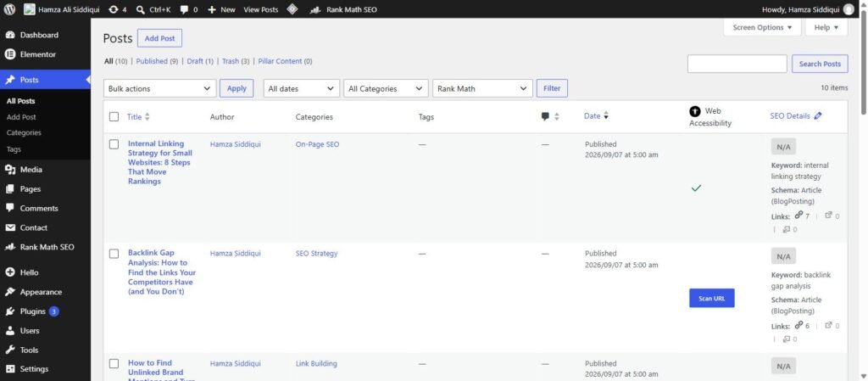The image size is (868, 381).
Task: Show Draft (1) posts
Action: point(200,61)
